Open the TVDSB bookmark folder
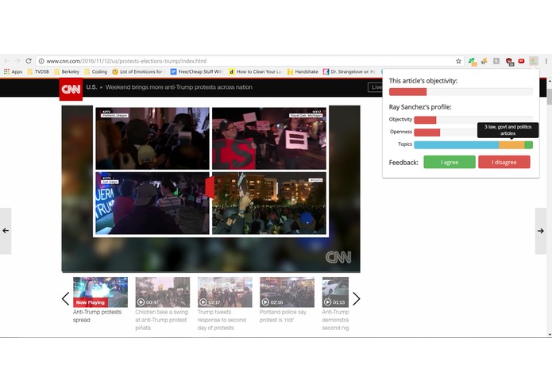 (x=38, y=71)
